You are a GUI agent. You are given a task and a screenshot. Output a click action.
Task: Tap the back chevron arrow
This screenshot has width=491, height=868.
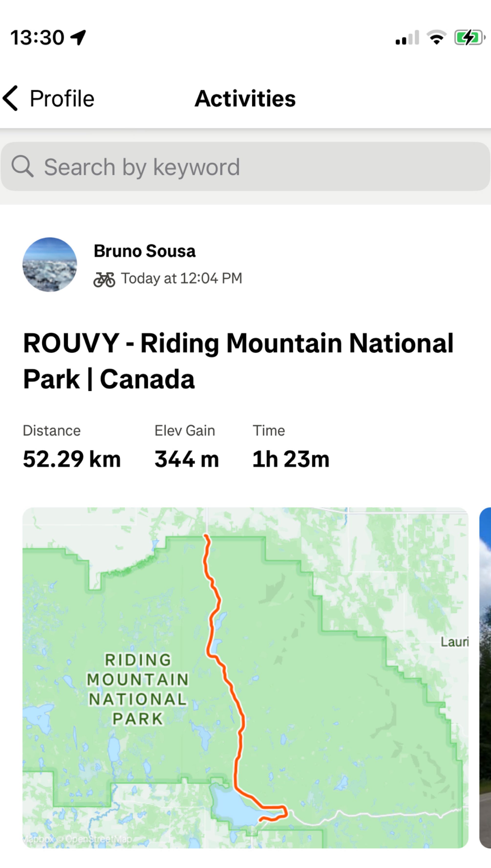pos(11,98)
